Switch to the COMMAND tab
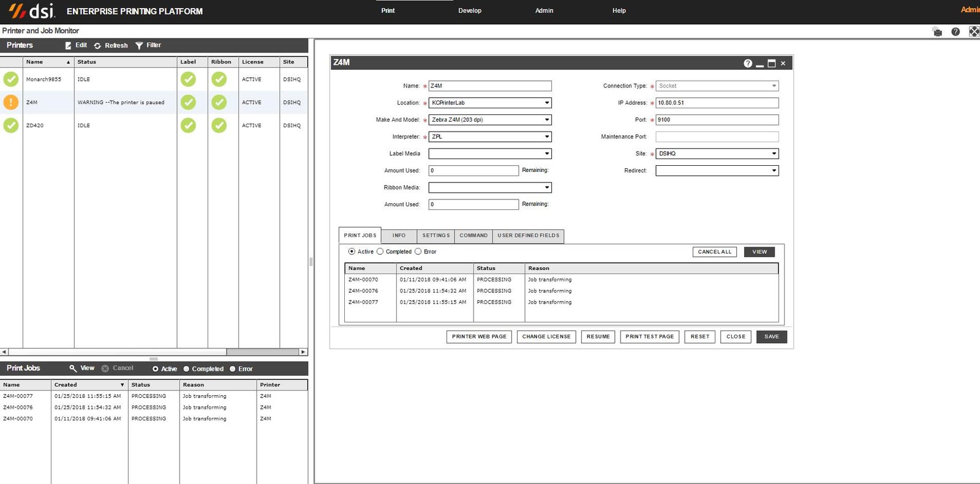 point(473,236)
